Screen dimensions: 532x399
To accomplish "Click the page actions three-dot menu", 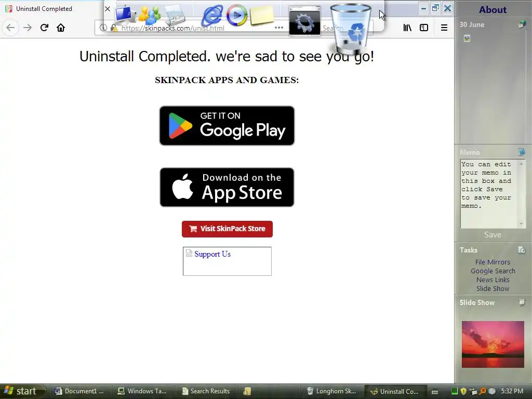I will click(x=279, y=28).
